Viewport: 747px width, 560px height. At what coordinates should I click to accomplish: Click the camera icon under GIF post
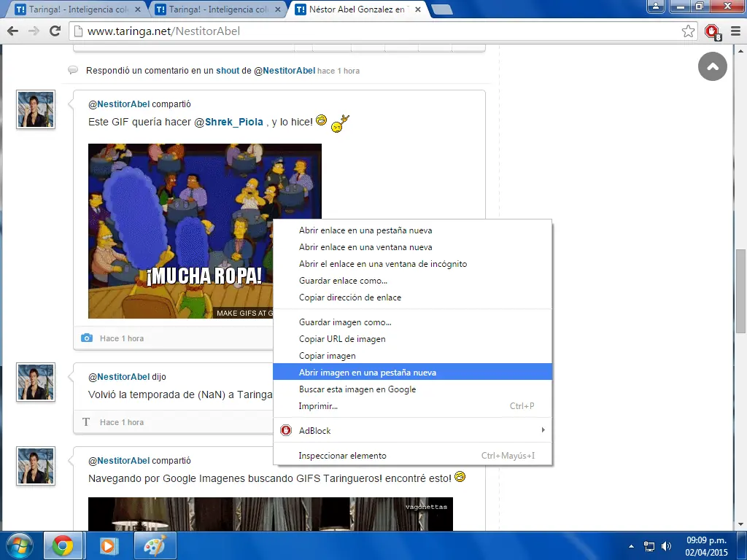pos(87,338)
